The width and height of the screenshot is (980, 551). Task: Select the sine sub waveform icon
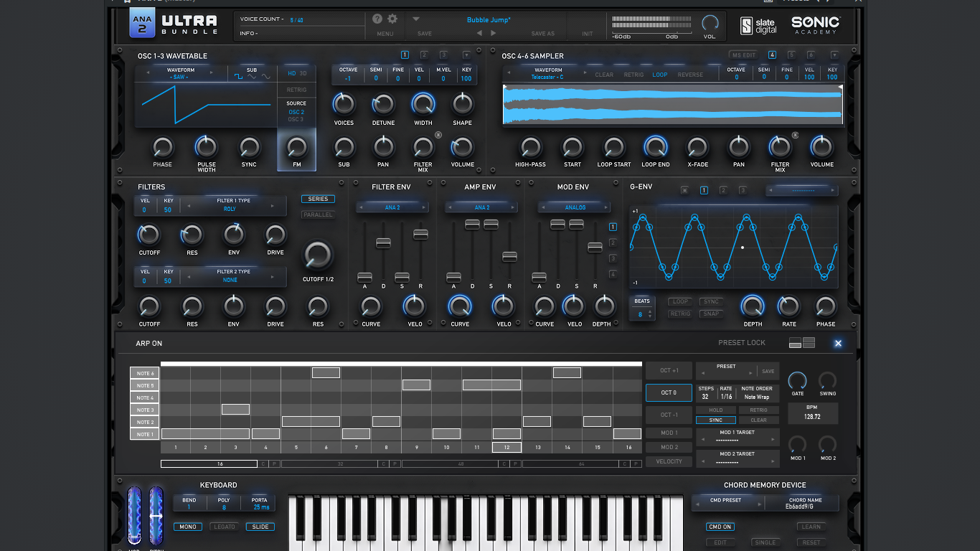tap(265, 76)
